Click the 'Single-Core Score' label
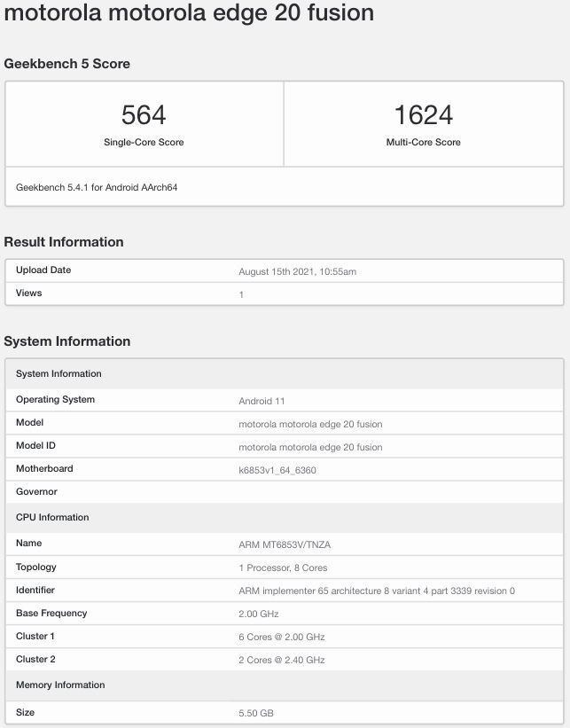570x728 pixels. click(x=144, y=142)
